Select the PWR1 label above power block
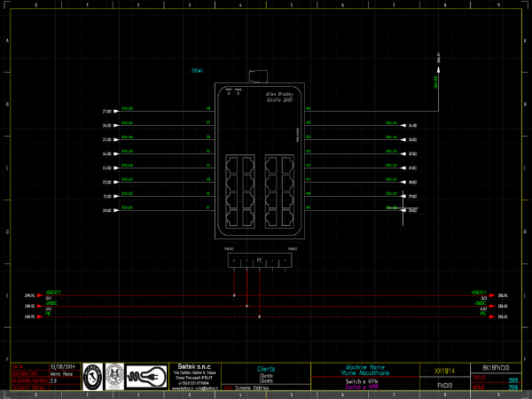 click(229, 249)
